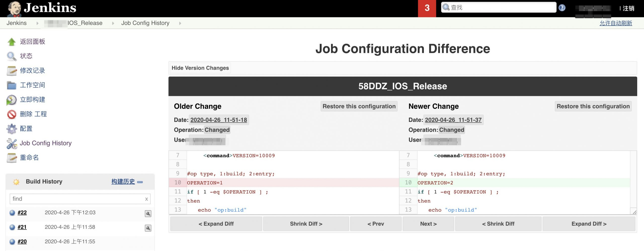
Task: Restore the Newer Change configuration
Action: coord(593,106)
